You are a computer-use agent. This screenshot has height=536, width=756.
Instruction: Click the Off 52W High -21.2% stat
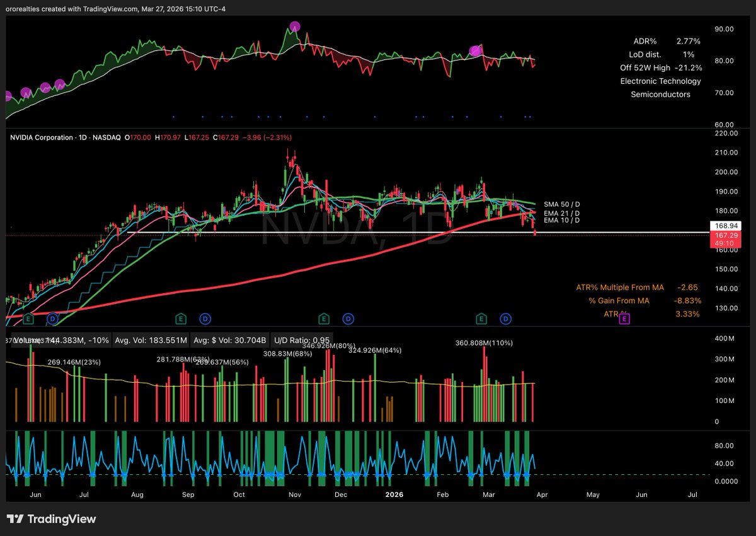(x=660, y=67)
